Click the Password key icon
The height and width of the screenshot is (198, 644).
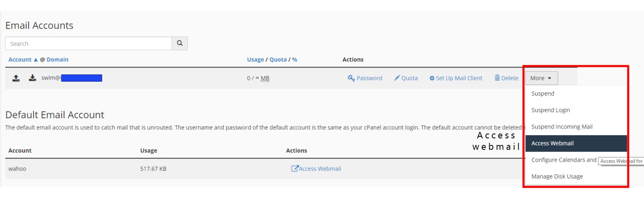pyautogui.click(x=351, y=78)
